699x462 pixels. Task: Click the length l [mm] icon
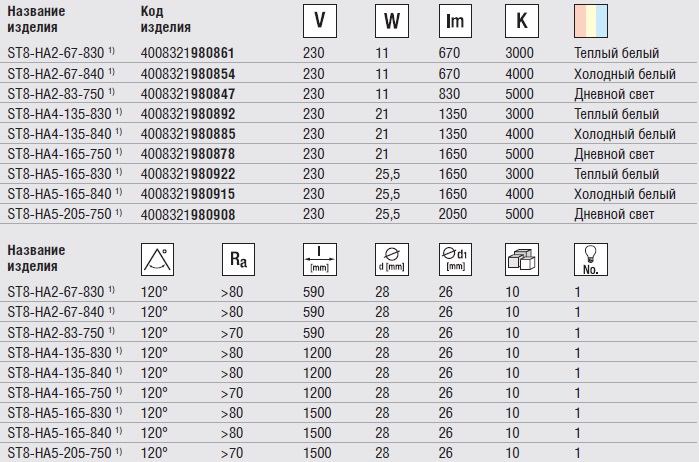[x=319, y=261]
